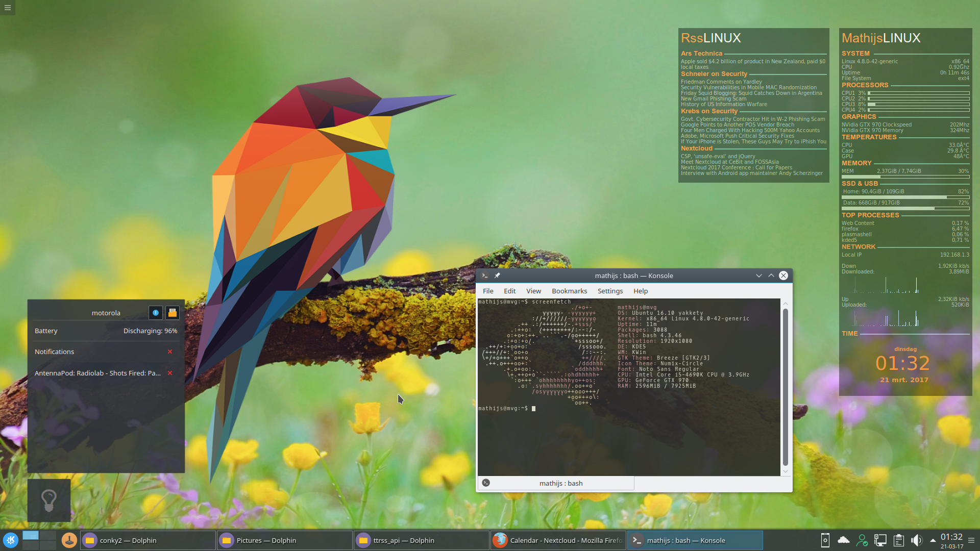Open the KDE application launcher

tap(10, 540)
